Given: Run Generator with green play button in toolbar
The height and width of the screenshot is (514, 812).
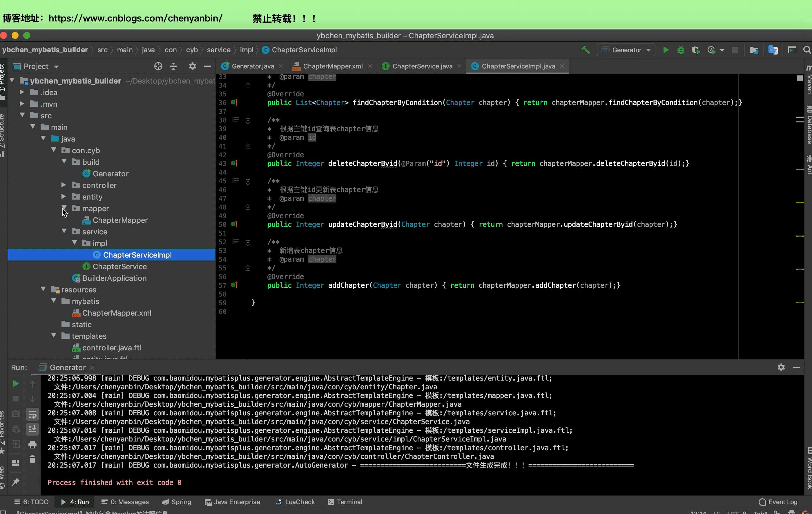Looking at the screenshot, I should (x=666, y=50).
